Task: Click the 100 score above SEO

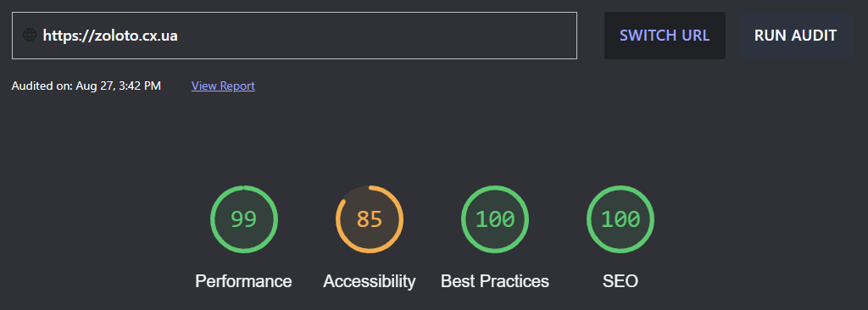Action: tap(620, 219)
